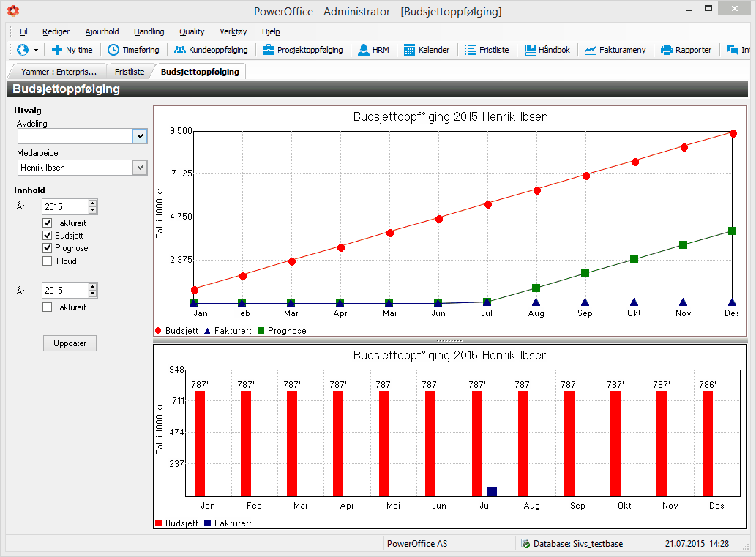756x557 pixels.
Task: Open Timeføring clock icon in toolbar
Action: tap(113, 50)
